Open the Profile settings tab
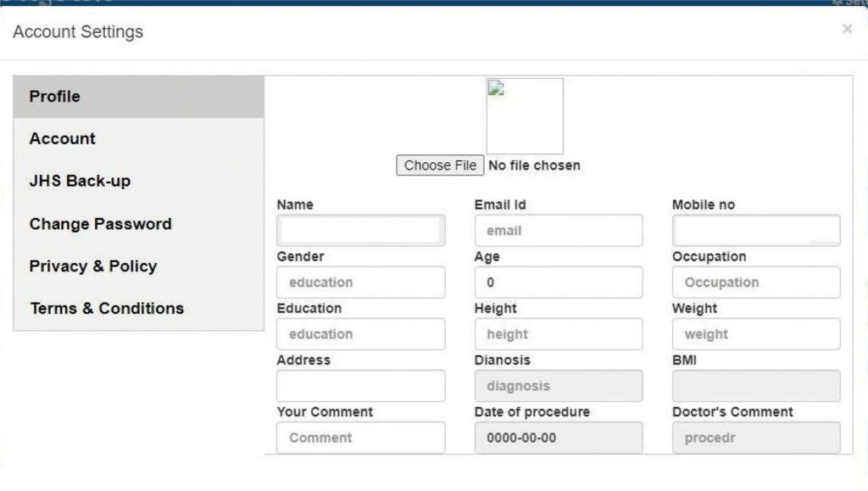This screenshot has height=491, width=868. click(138, 97)
